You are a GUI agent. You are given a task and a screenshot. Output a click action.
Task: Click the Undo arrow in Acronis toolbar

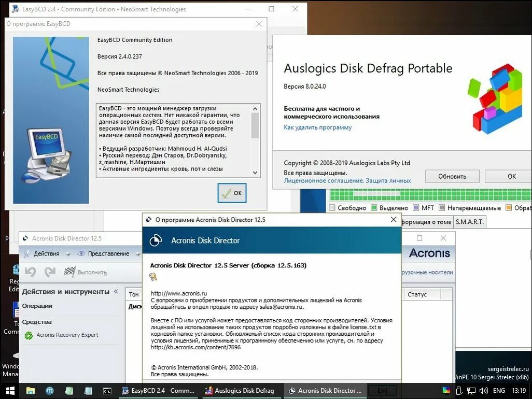click(x=30, y=272)
